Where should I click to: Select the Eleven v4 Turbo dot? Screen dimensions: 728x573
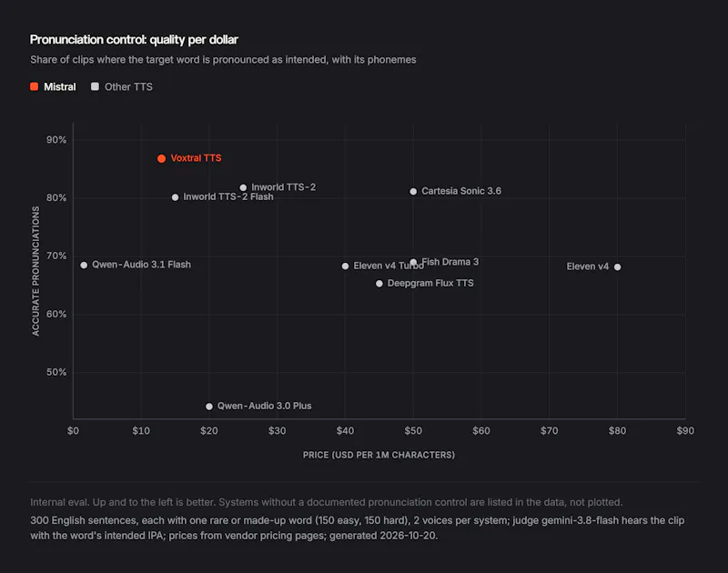[x=345, y=266]
